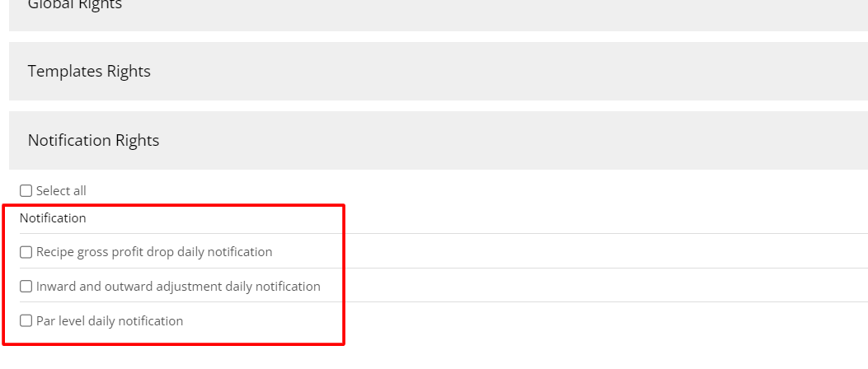Expand the Templates Rights panel
868x369 pixels.
[437, 72]
